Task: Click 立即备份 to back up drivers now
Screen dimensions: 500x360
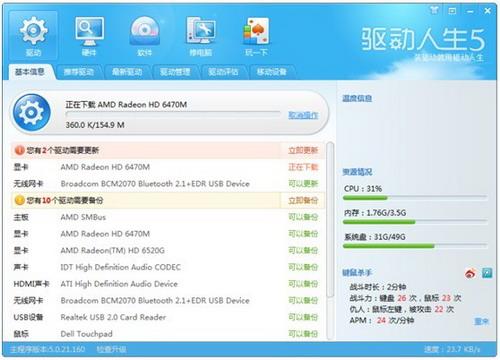Action: point(303,200)
